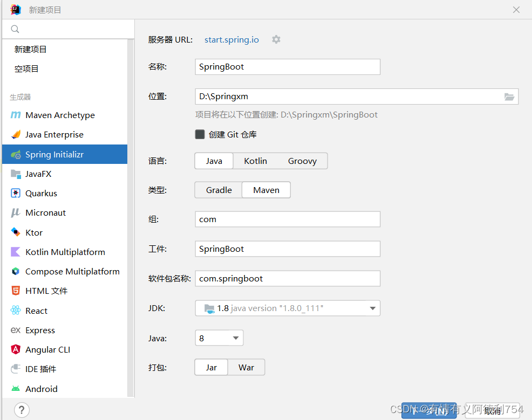Click the package name field com.springboot
532x420 pixels.
[x=288, y=278]
